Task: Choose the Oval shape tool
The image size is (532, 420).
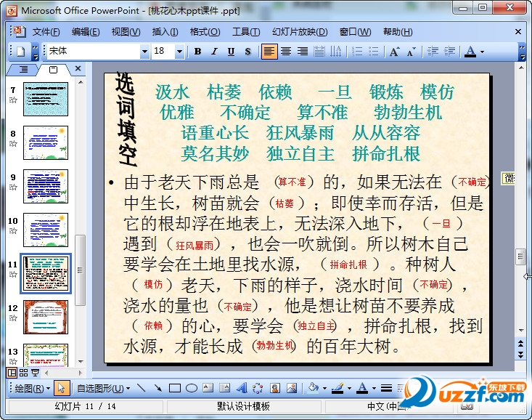Action: [192, 388]
